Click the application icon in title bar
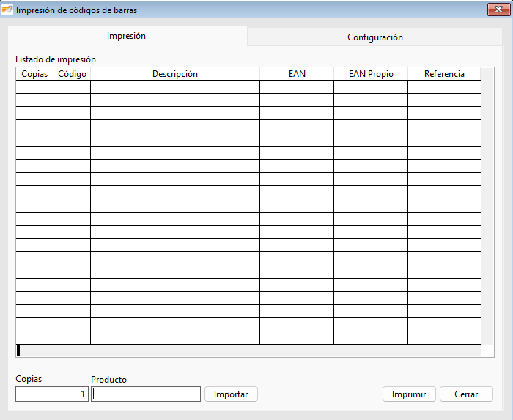 click(x=8, y=10)
